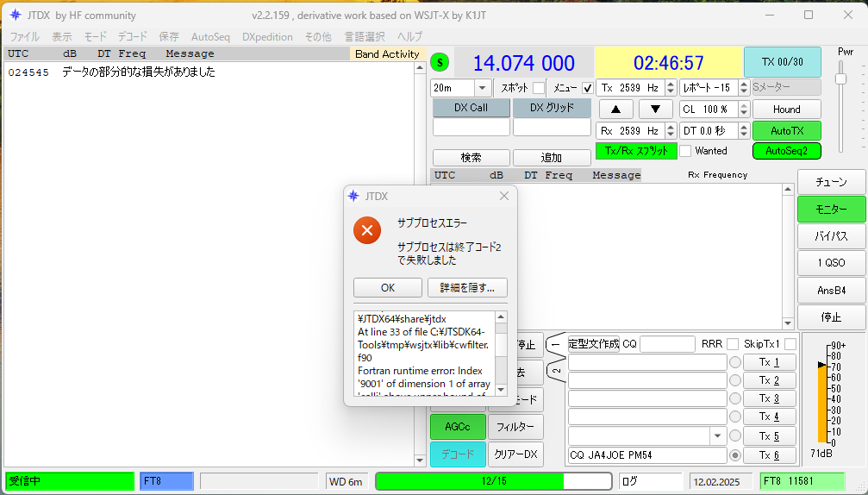Viewport: 868px width, 495px height.
Task: Toggle the AGCc button
Action: [458, 427]
